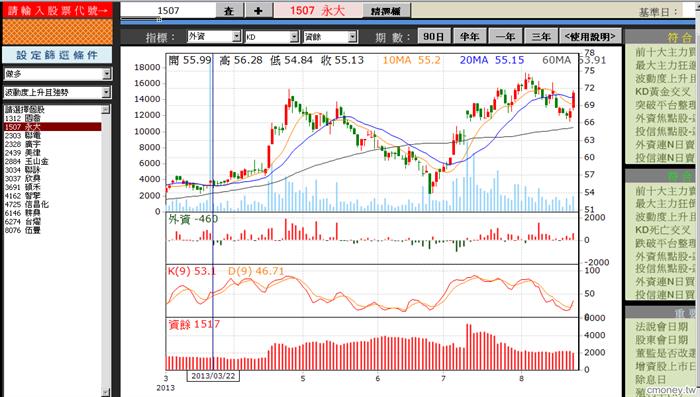
Task: Click the 法說會日期 link
Action: tap(662, 326)
